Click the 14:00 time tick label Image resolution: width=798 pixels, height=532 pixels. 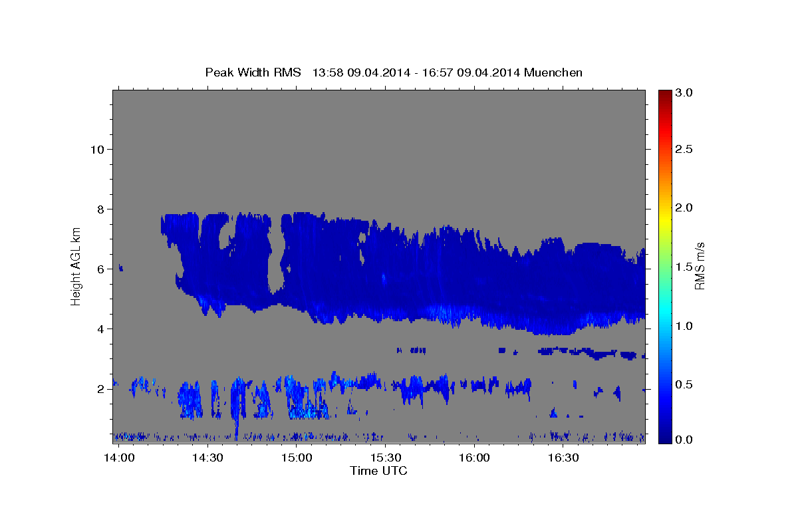(119, 458)
